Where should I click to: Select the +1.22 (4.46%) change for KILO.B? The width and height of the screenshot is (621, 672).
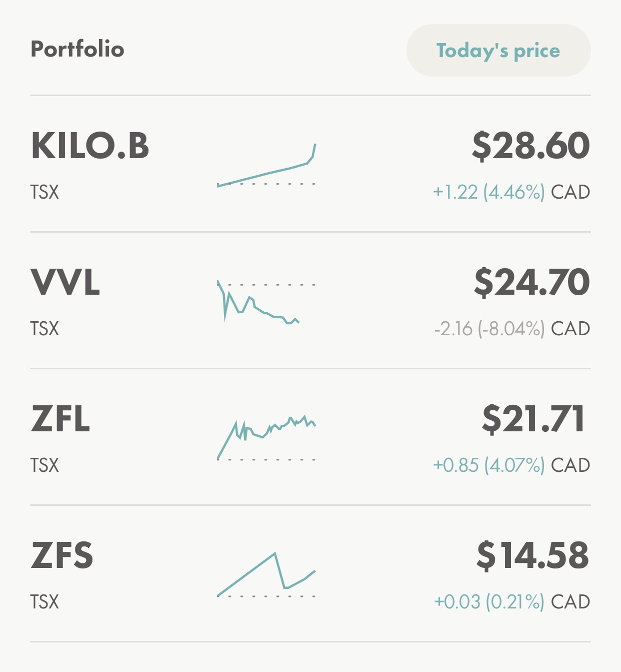[488, 192]
